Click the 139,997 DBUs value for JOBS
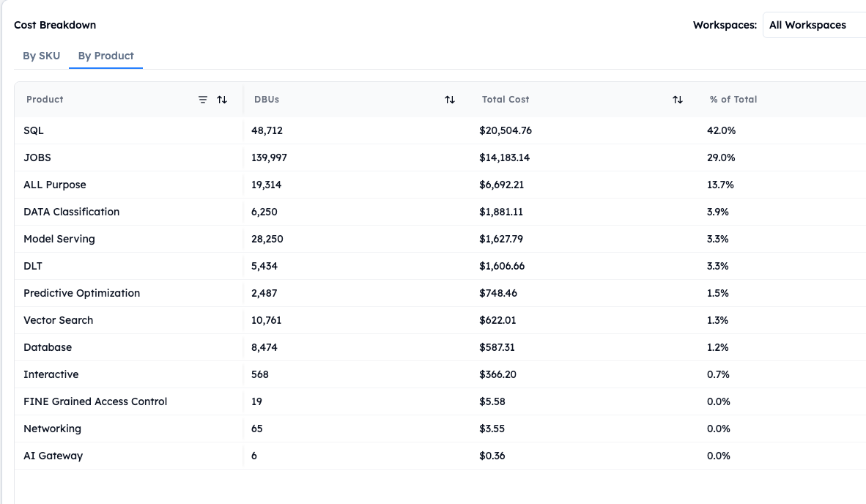Viewport: 866px width, 504px height. pyautogui.click(x=269, y=158)
